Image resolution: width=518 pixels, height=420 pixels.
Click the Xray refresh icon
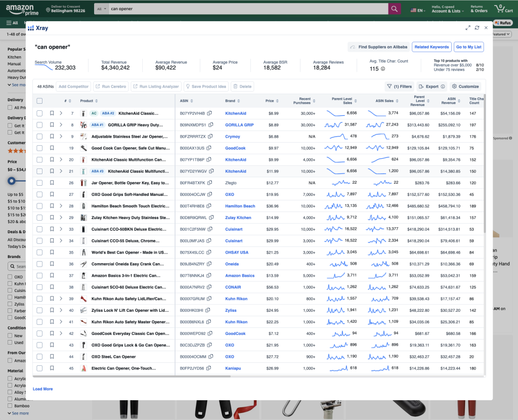[x=477, y=28]
